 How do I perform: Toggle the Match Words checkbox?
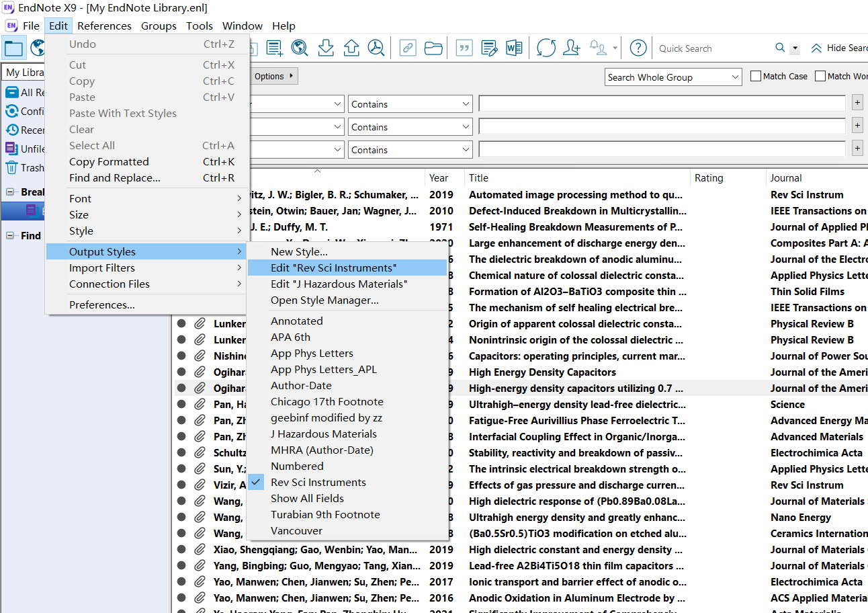click(x=820, y=76)
